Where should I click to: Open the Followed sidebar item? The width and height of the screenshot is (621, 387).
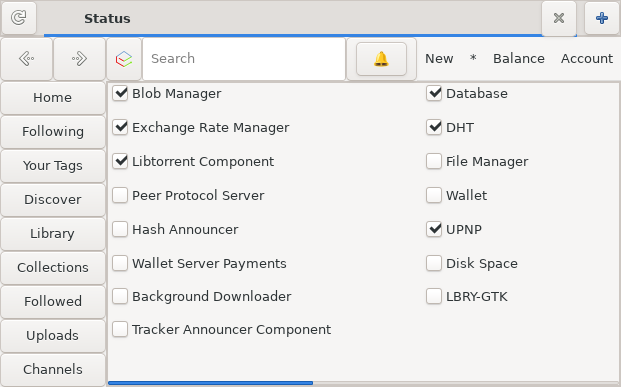coord(53,301)
